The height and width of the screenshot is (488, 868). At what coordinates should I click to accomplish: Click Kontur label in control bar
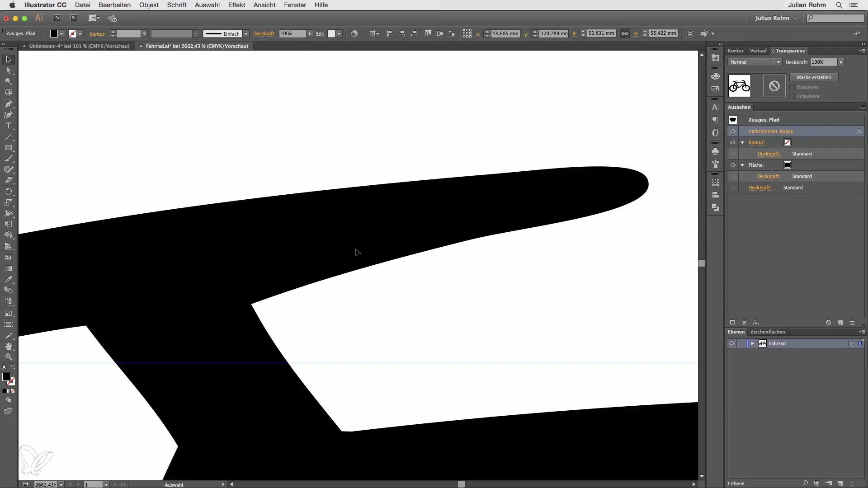(98, 34)
